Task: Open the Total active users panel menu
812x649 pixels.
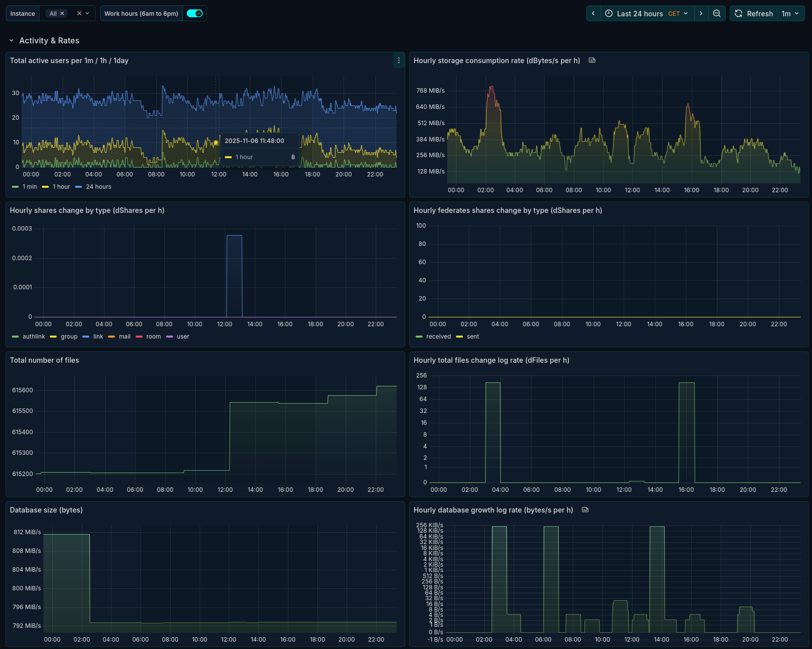Action: [x=398, y=60]
